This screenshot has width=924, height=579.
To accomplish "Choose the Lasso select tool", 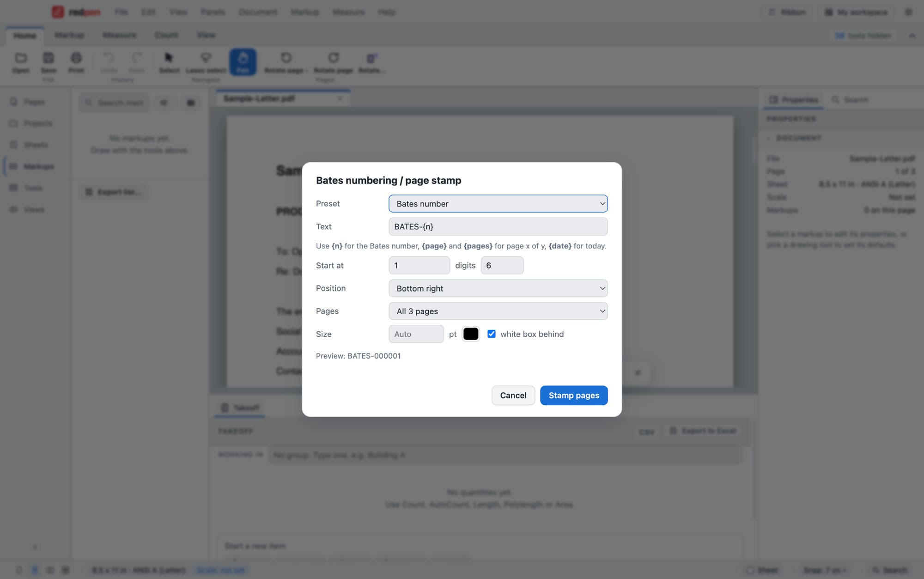I will pyautogui.click(x=206, y=62).
